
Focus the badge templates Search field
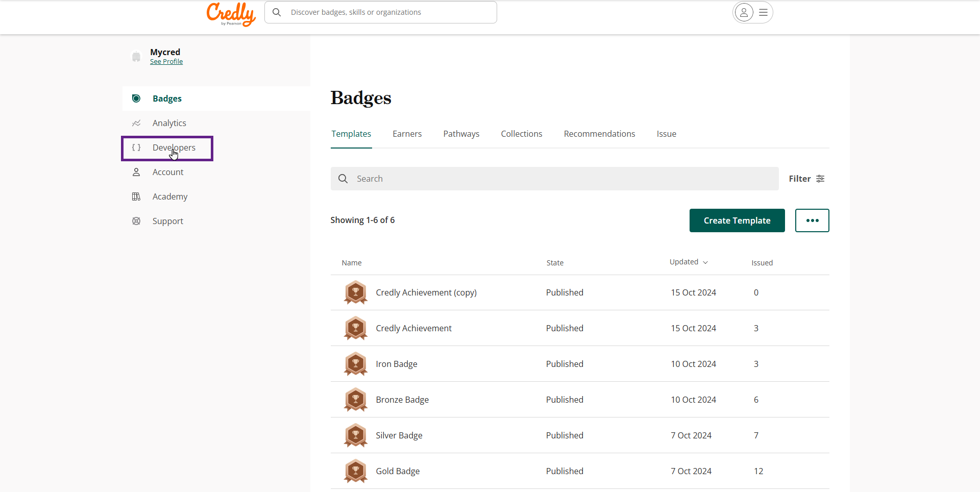click(554, 179)
